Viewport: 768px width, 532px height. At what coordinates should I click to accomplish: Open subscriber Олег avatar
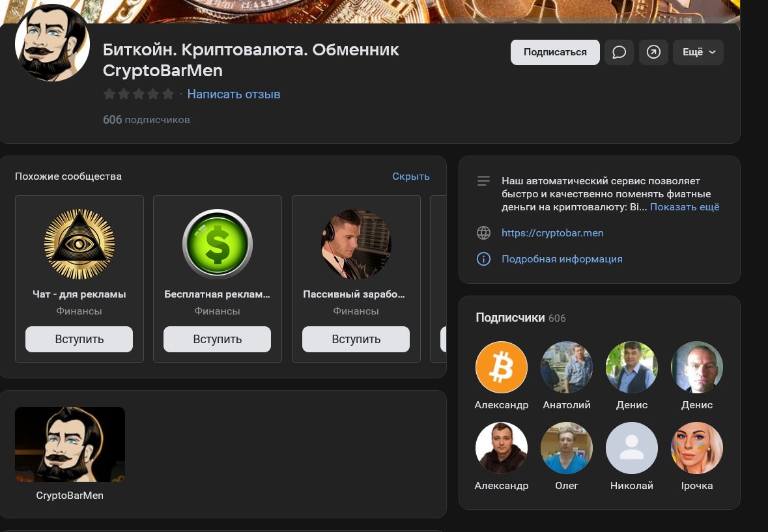567,448
